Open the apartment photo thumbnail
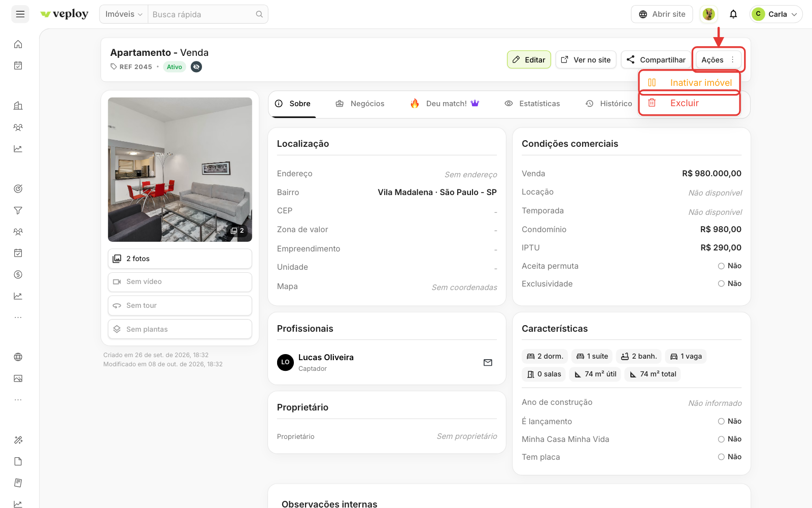 [180, 170]
